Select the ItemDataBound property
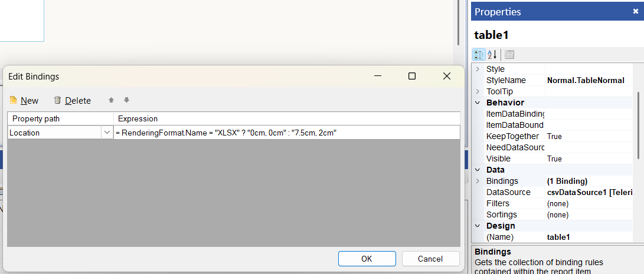This screenshot has height=274, width=644. click(x=515, y=125)
